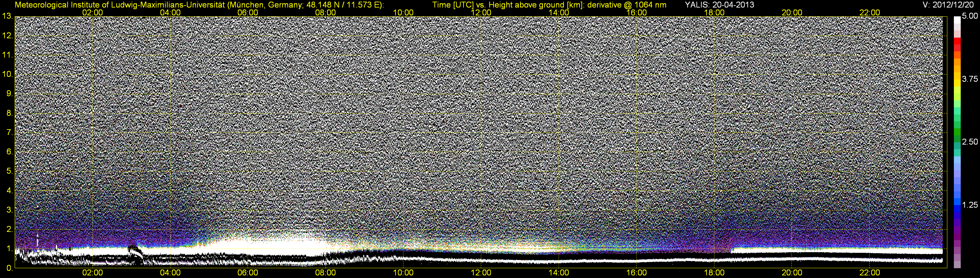Click the 06:00 label on top time axis
The height and width of the screenshot is (278, 980).
pos(248,12)
